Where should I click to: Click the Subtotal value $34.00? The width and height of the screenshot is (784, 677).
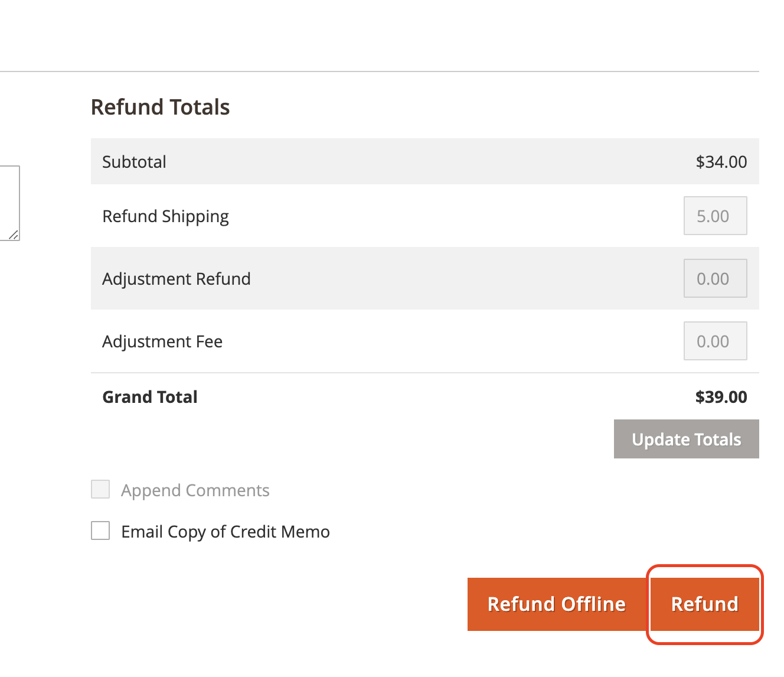(x=721, y=162)
